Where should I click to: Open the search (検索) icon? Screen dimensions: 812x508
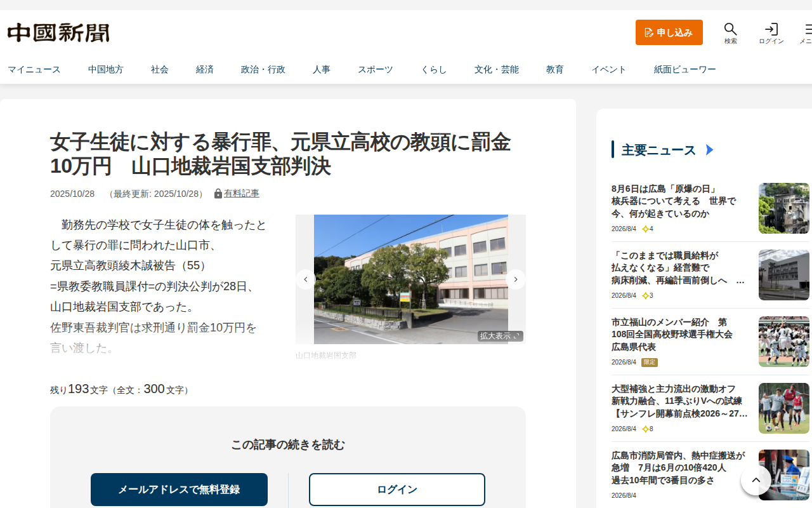731,33
